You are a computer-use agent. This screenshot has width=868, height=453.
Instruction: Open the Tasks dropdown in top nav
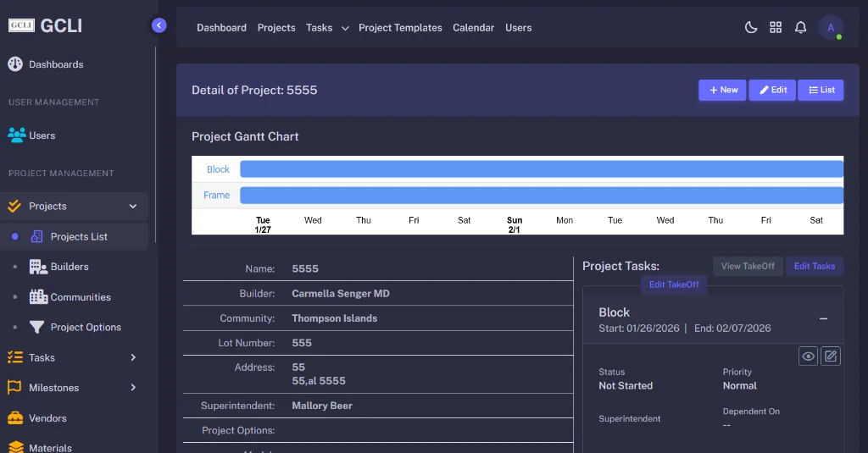(x=327, y=28)
